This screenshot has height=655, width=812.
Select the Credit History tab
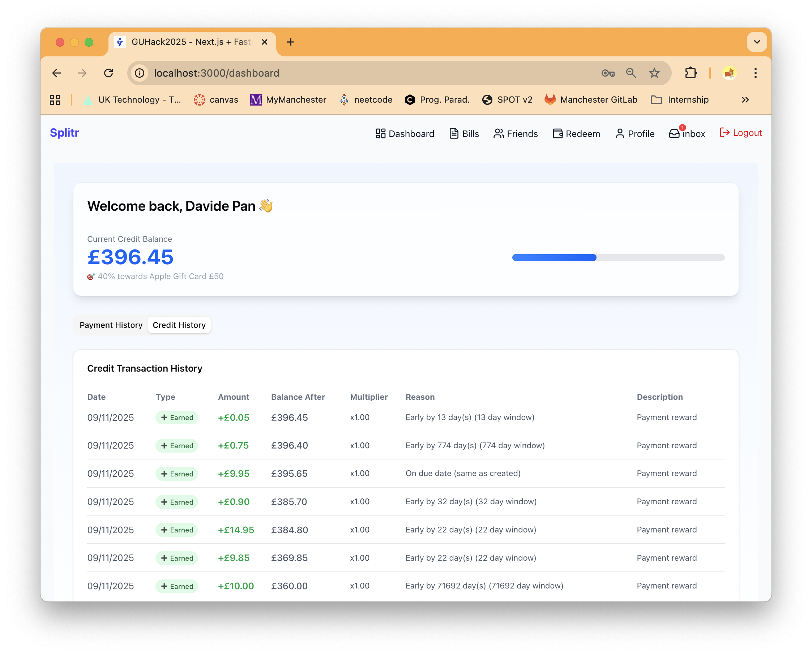(x=179, y=325)
